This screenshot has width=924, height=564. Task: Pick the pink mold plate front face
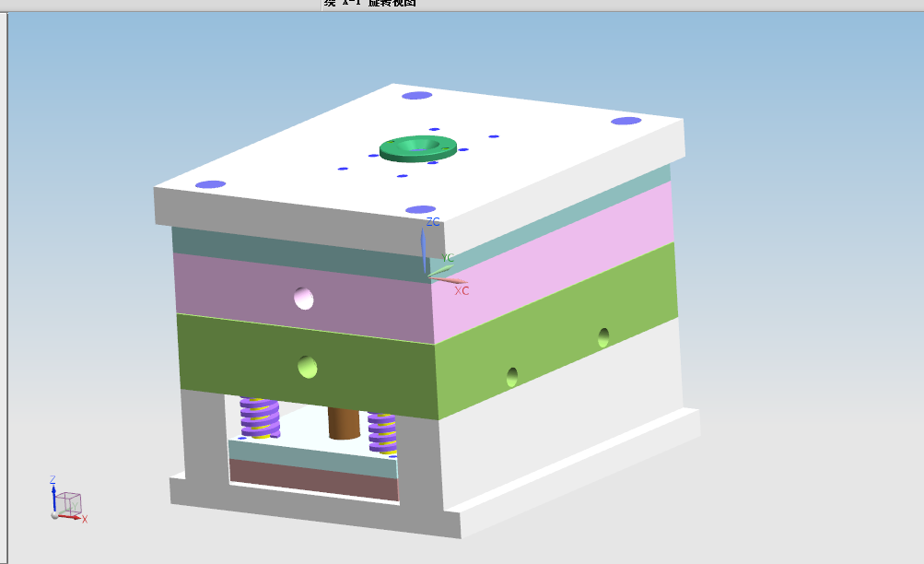click(303, 298)
